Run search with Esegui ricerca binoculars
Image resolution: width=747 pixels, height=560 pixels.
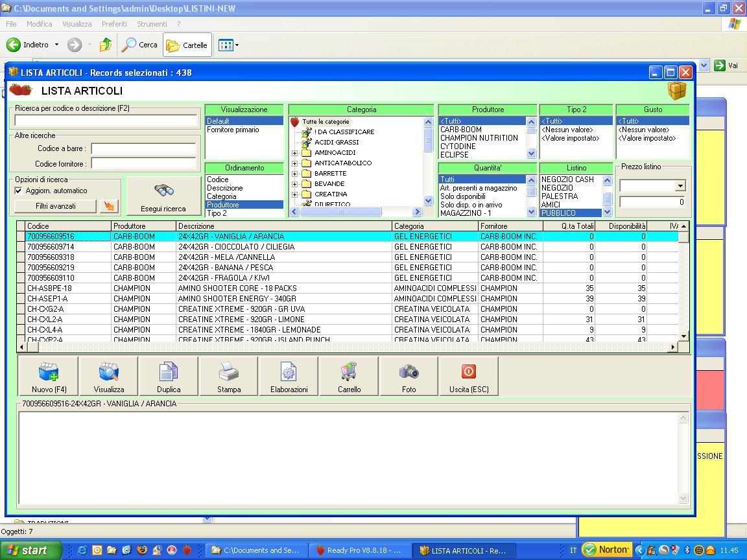click(x=163, y=196)
